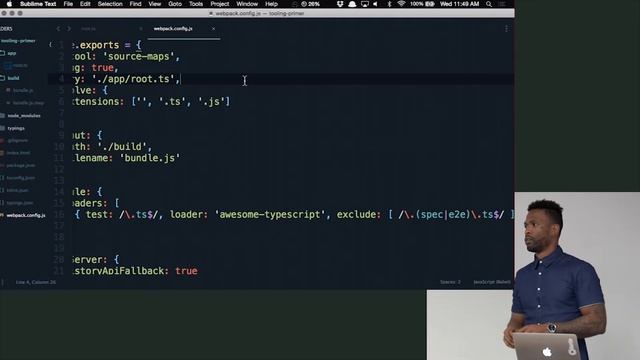Viewport: 640px width, 360px height.
Task: Click the 26% status icon in menu bar
Action: pos(310,4)
